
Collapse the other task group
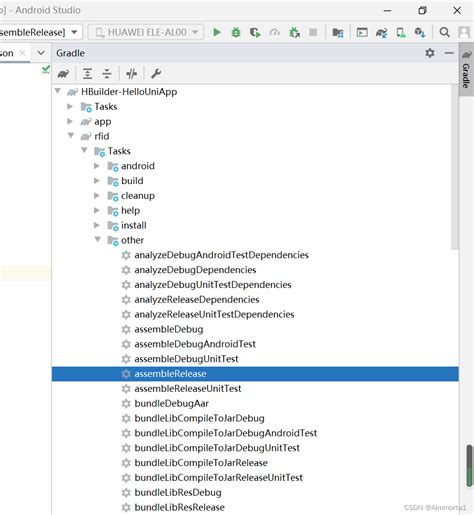tap(98, 239)
